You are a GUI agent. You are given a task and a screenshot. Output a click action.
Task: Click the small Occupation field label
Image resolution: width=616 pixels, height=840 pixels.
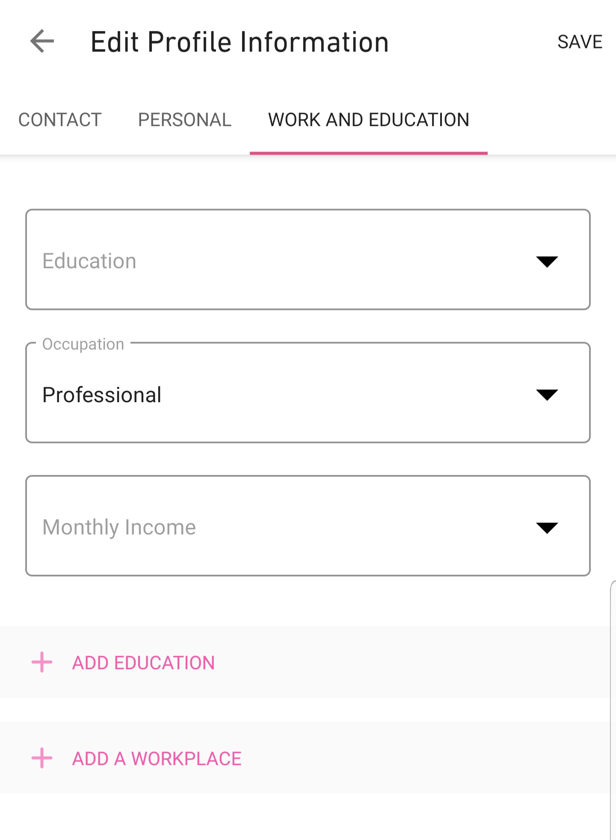(83, 344)
